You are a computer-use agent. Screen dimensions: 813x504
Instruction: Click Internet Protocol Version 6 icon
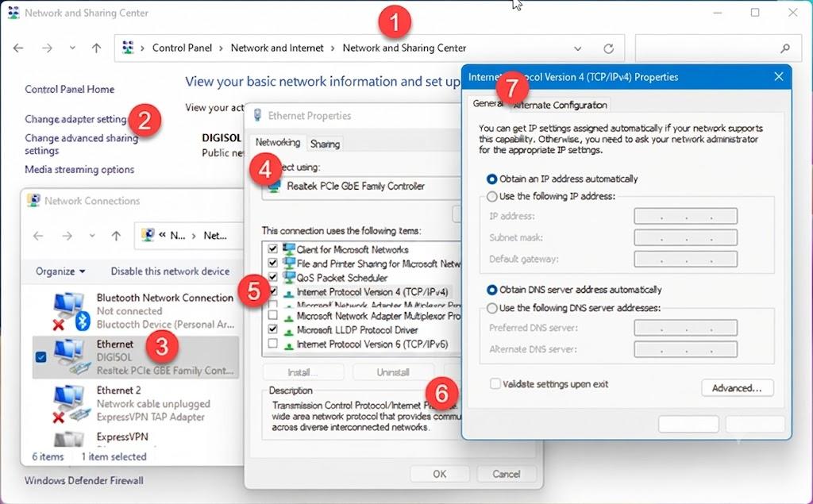point(288,344)
